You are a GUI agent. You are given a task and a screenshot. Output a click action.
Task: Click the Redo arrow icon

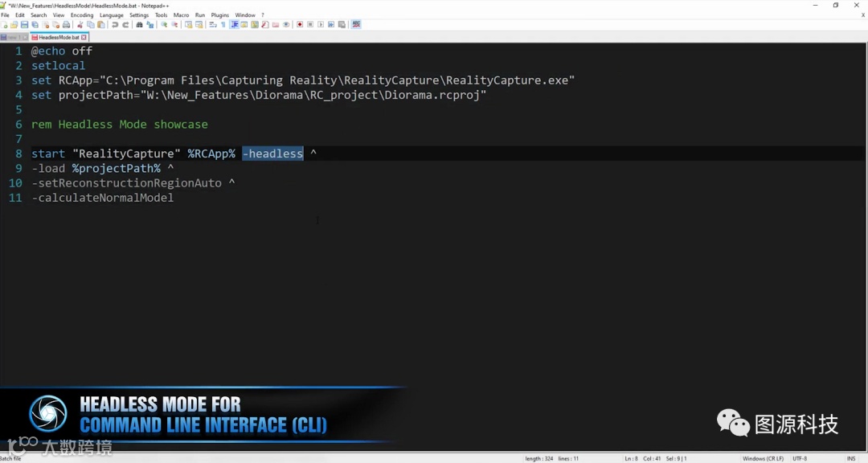pos(125,24)
